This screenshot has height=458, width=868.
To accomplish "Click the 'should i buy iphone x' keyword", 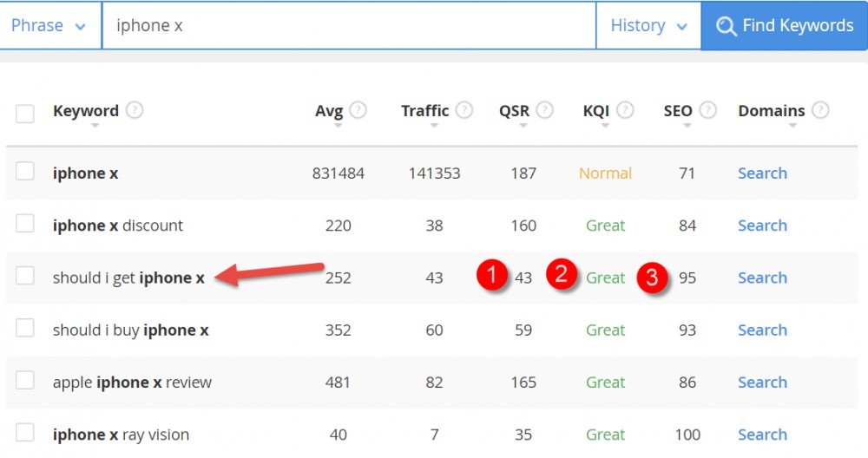I will point(131,330).
